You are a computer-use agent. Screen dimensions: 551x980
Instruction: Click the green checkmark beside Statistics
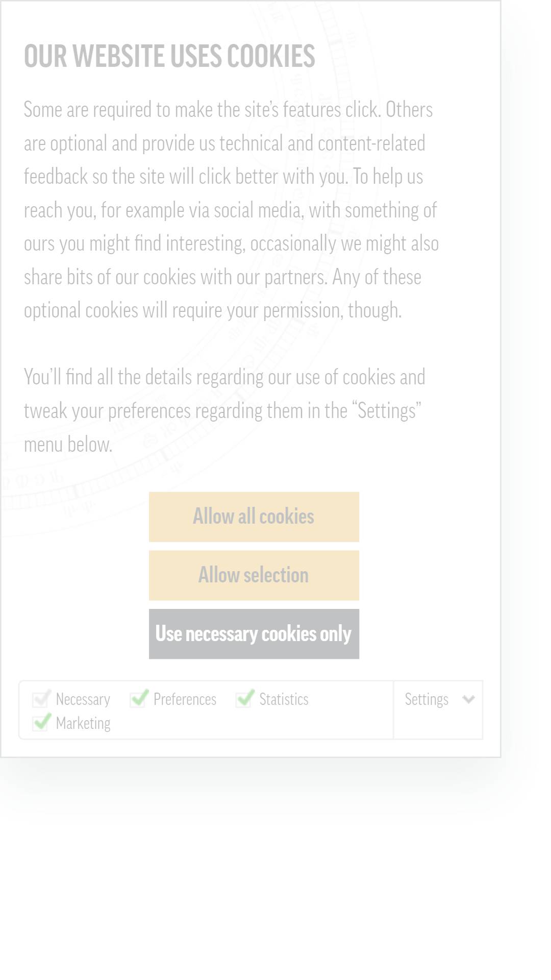pyautogui.click(x=245, y=698)
